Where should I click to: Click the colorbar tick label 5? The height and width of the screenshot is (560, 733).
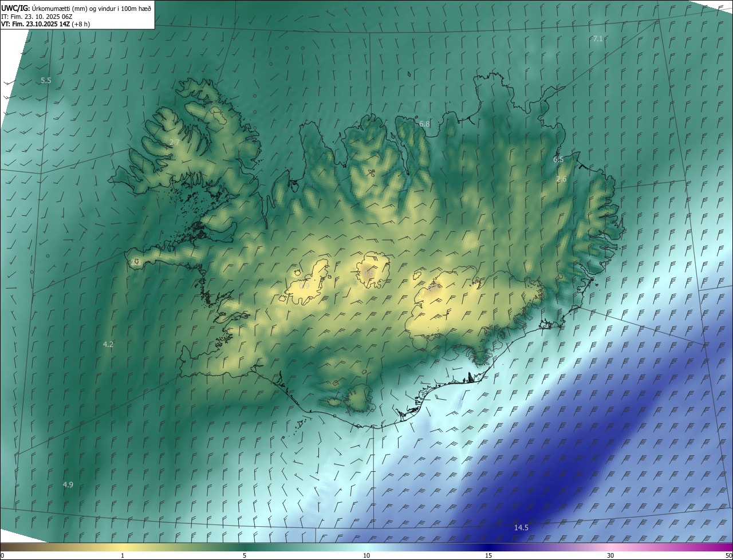coord(245,555)
